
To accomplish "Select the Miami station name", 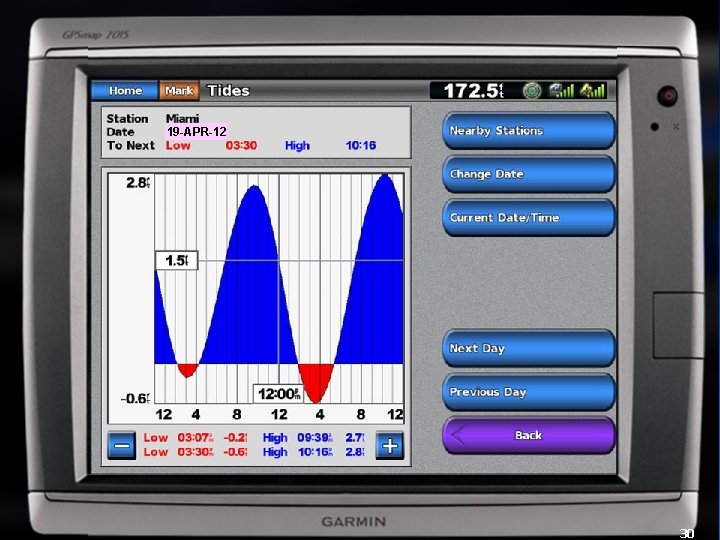I will click(182, 118).
